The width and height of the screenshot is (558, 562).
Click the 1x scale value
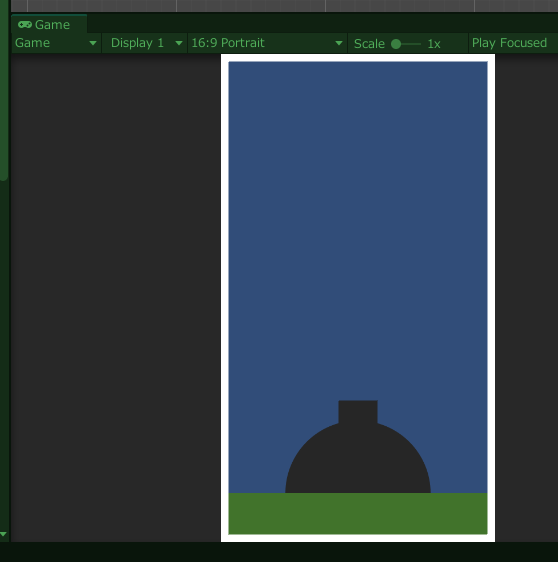click(x=434, y=44)
